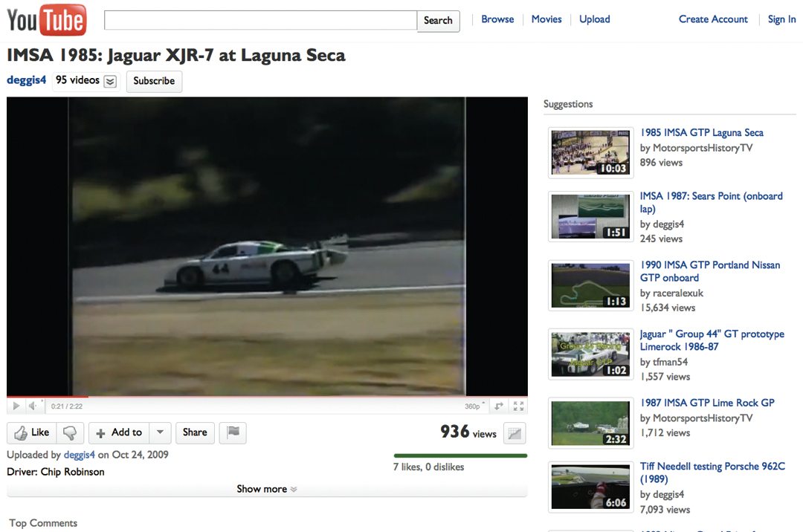Select the '7,093 views' text

665,510
